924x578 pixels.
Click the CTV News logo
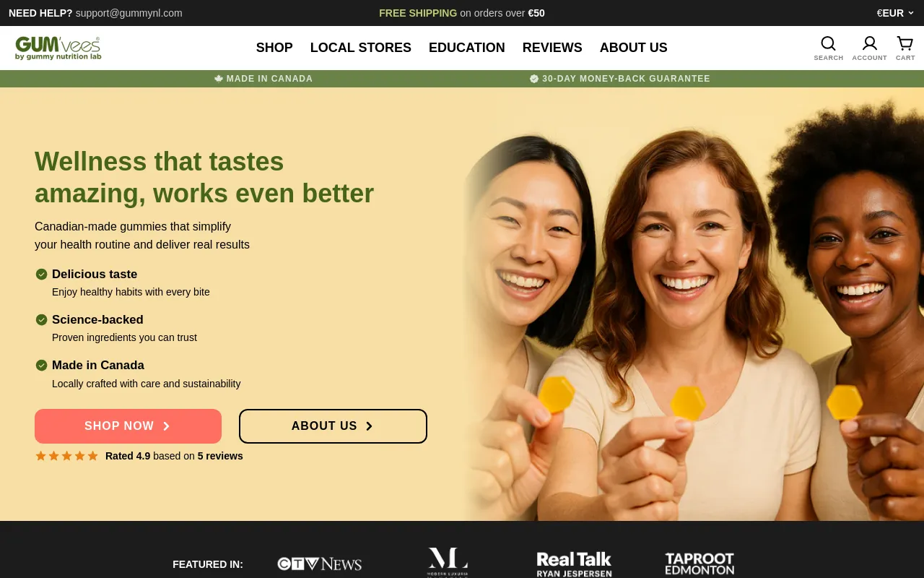click(320, 564)
